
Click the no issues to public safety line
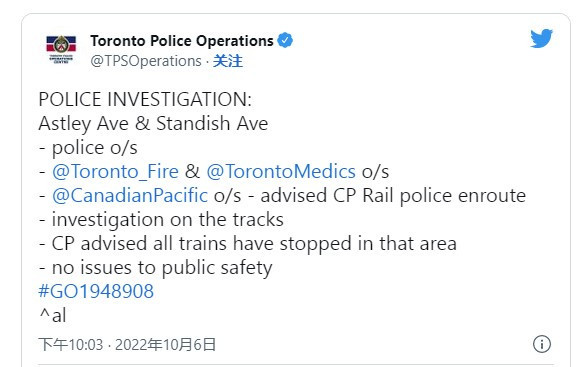(156, 268)
